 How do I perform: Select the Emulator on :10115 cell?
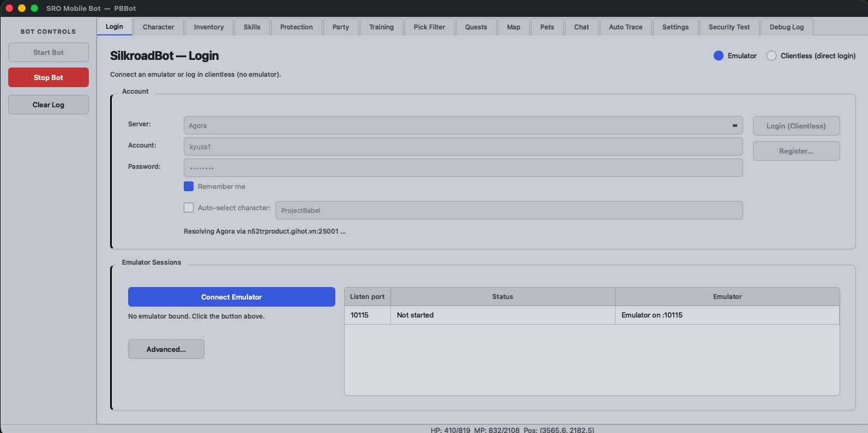tap(727, 315)
